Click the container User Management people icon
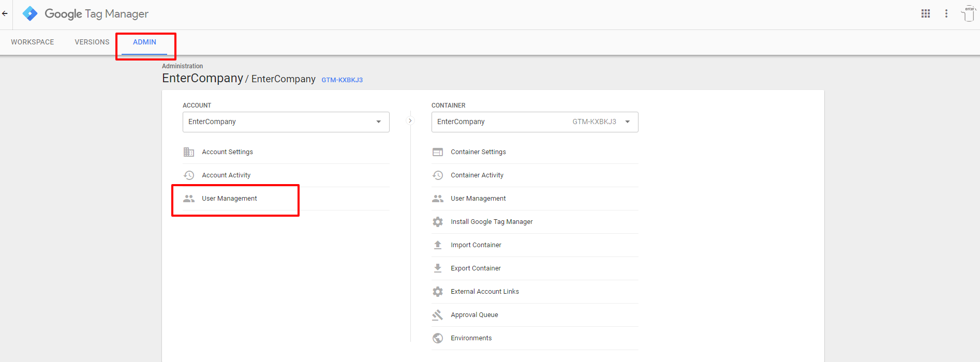The image size is (980, 362). pos(438,199)
